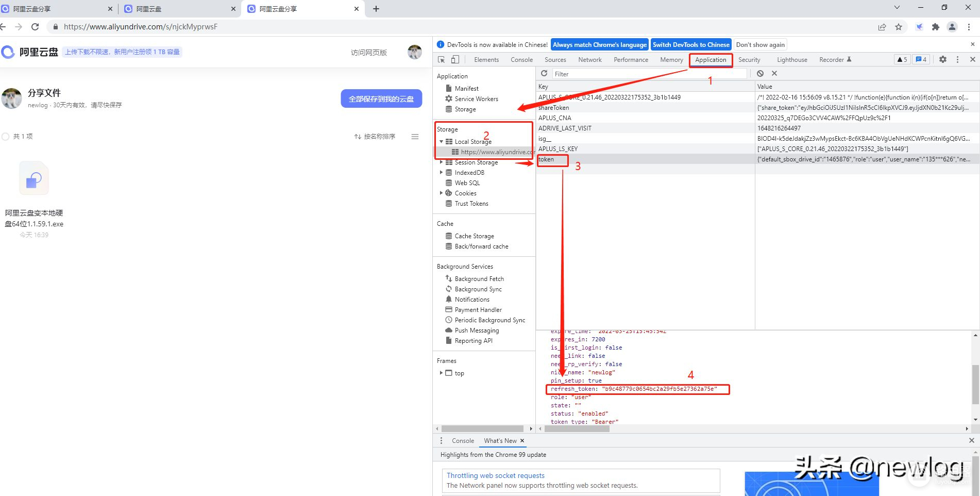
Task: Click the site lock icon
Action: pos(56,27)
